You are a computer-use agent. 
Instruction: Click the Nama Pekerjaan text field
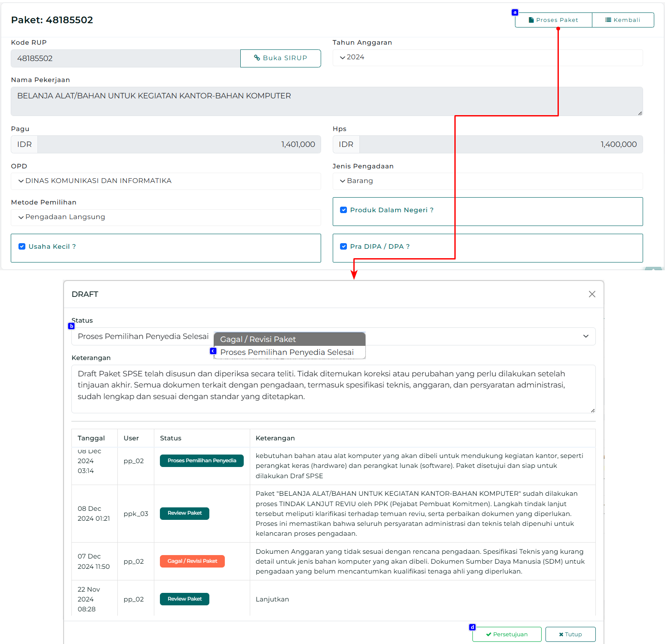click(326, 101)
